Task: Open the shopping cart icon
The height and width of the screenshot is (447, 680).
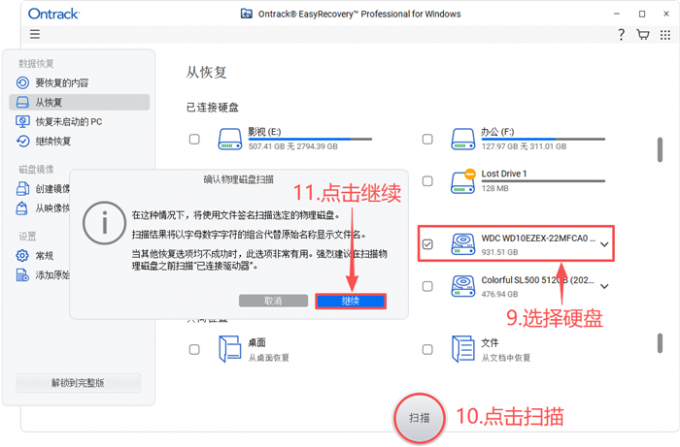Action: point(643,35)
